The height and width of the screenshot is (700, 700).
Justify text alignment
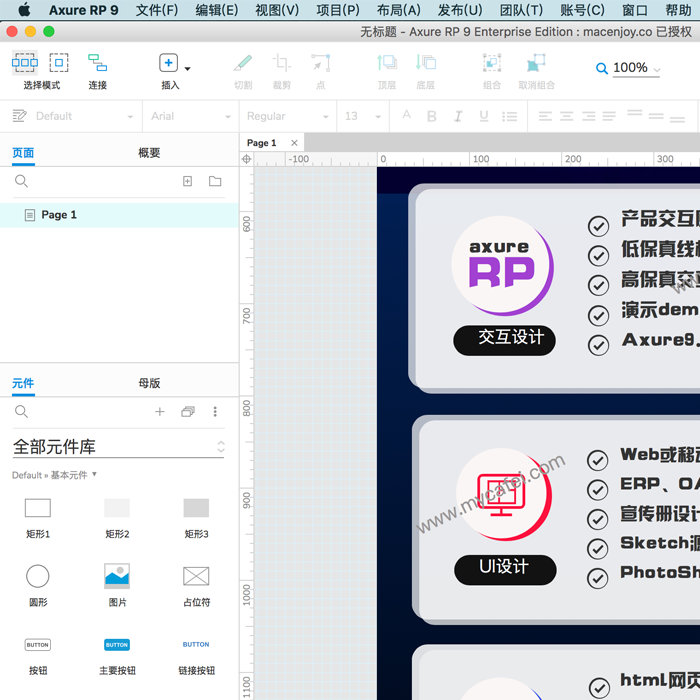[609, 117]
